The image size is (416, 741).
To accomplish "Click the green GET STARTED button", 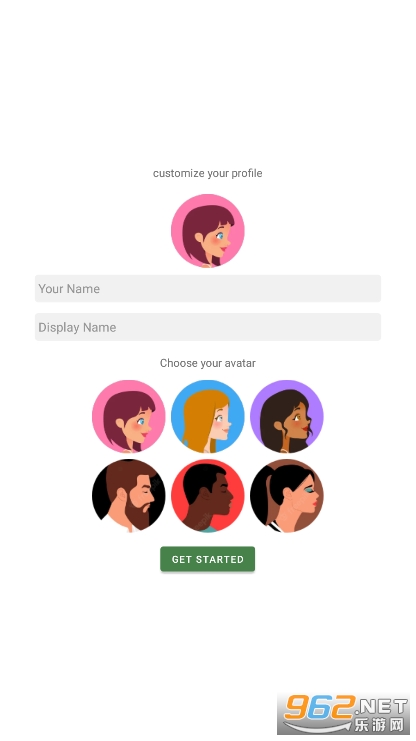I will tap(208, 559).
